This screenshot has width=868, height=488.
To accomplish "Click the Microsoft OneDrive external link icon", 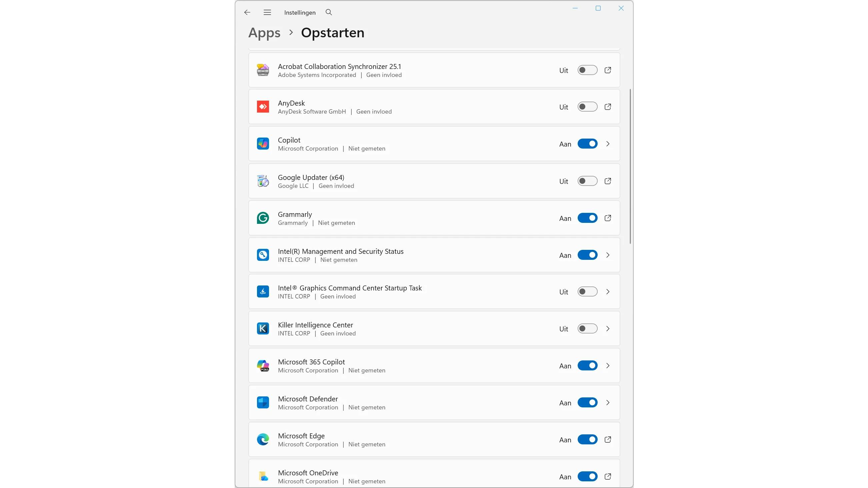I will [608, 477].
